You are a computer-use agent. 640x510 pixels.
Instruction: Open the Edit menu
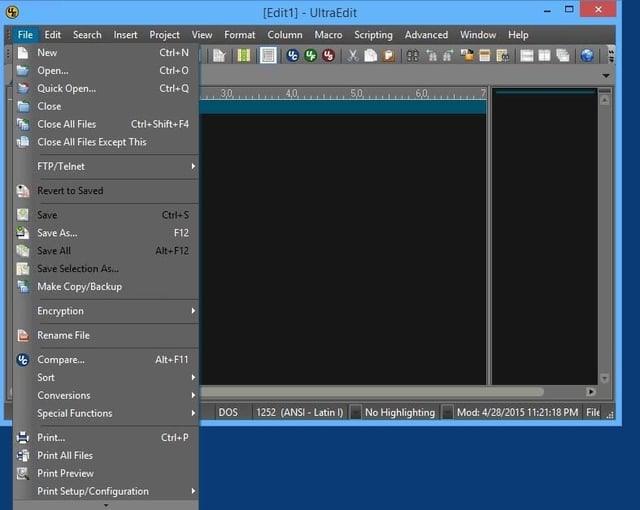click(53, 35)
